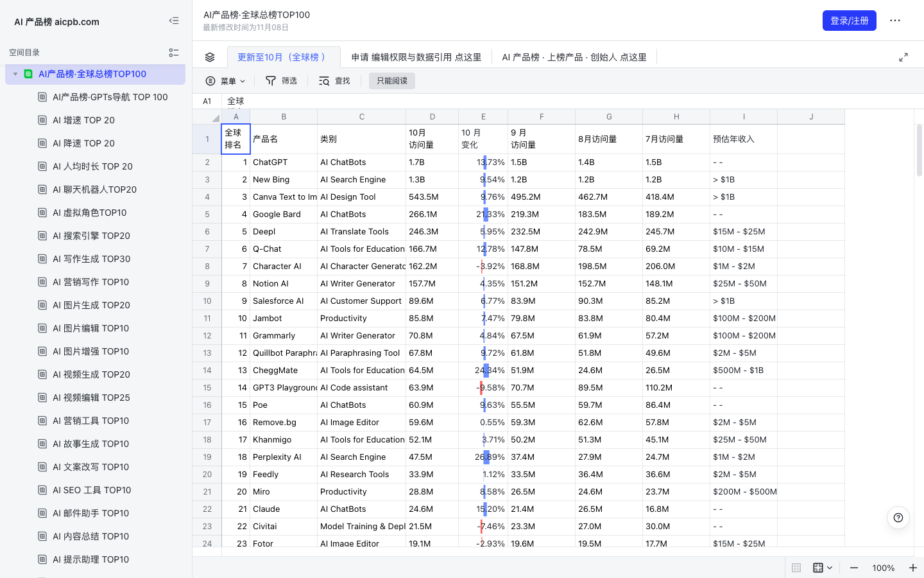Open AI 提示助理 TOP10 in the sidebar
The height and width of the screenshot is (578, 924).
coord(90,559)
